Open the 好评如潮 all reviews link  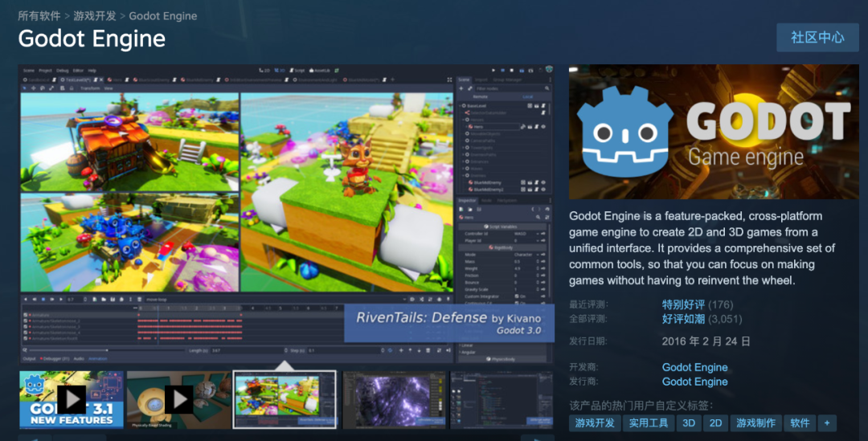point(683,319)
